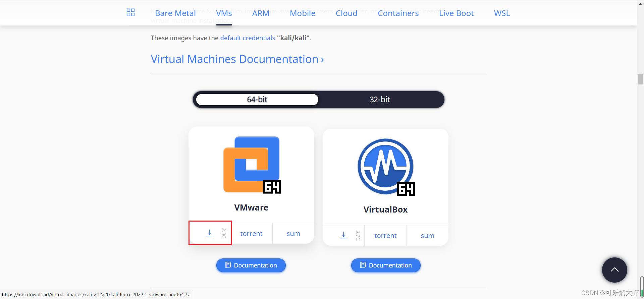The height and width of the screenshot is (299, 644).
Task: Select the Containers tab
Action: (398, 13)
